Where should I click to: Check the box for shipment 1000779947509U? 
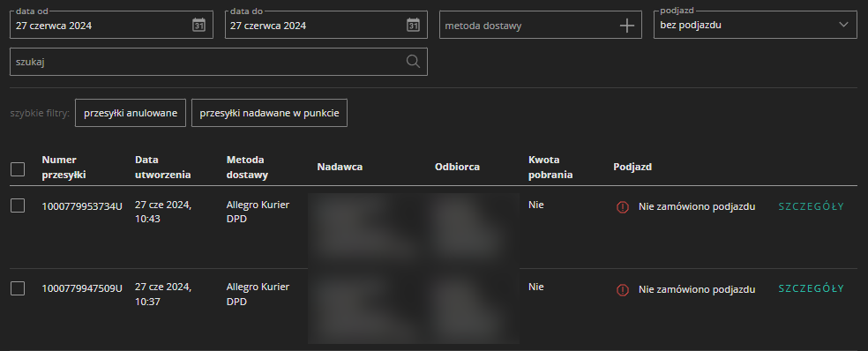pos(18,288)
